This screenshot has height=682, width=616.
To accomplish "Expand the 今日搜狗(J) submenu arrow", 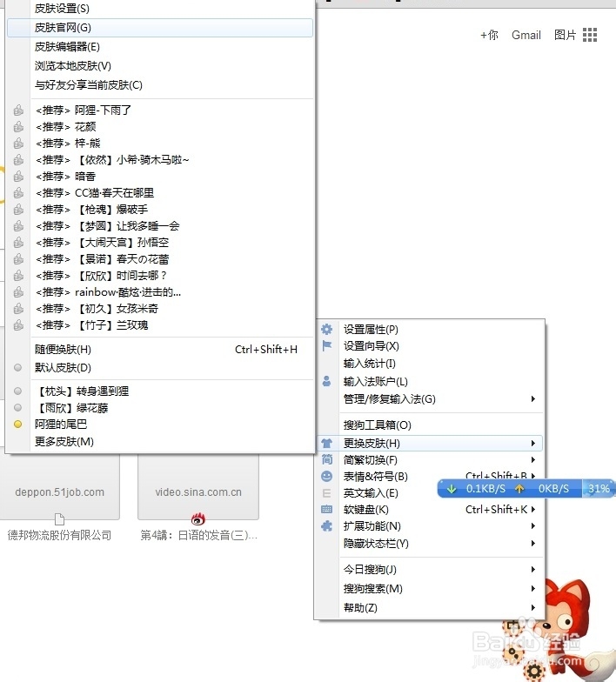I will [x=532, y=569].
